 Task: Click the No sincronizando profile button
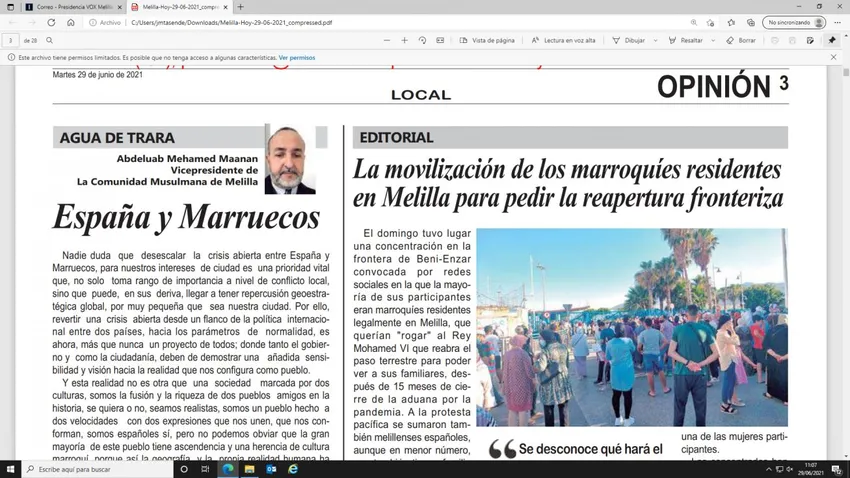(794, 22)
